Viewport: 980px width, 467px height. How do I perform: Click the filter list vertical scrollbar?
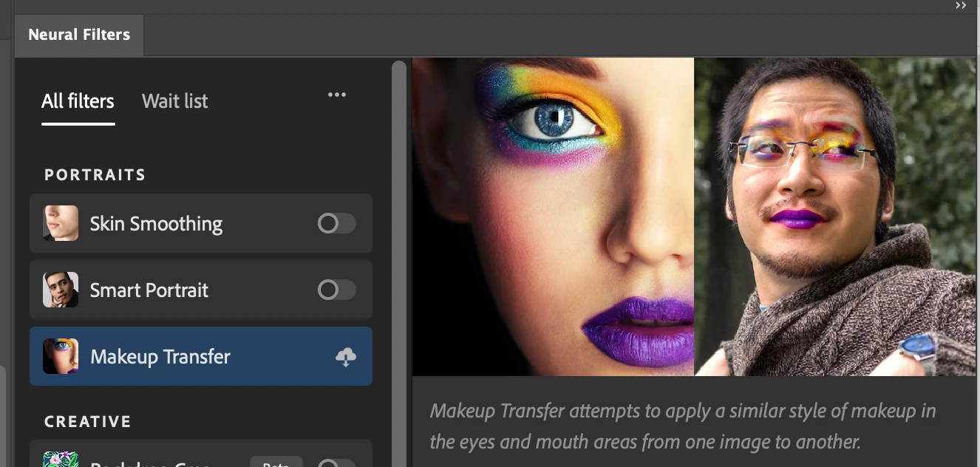(399, 262)
